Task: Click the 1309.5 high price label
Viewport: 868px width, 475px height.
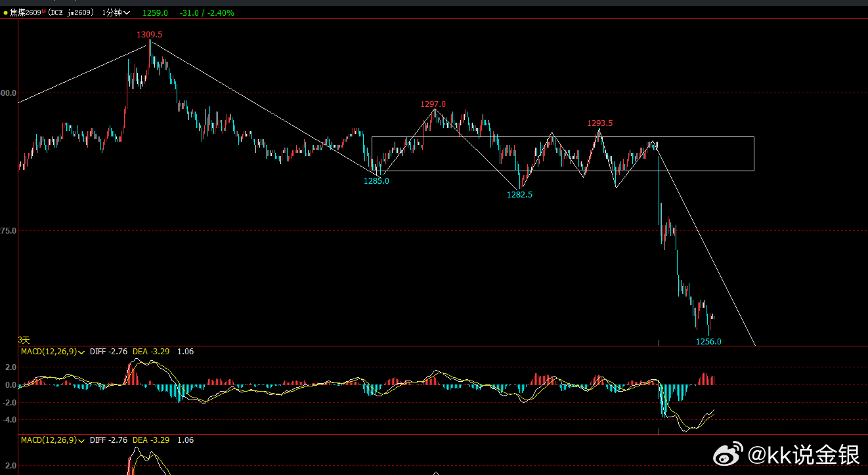Action: pos(149,34)
